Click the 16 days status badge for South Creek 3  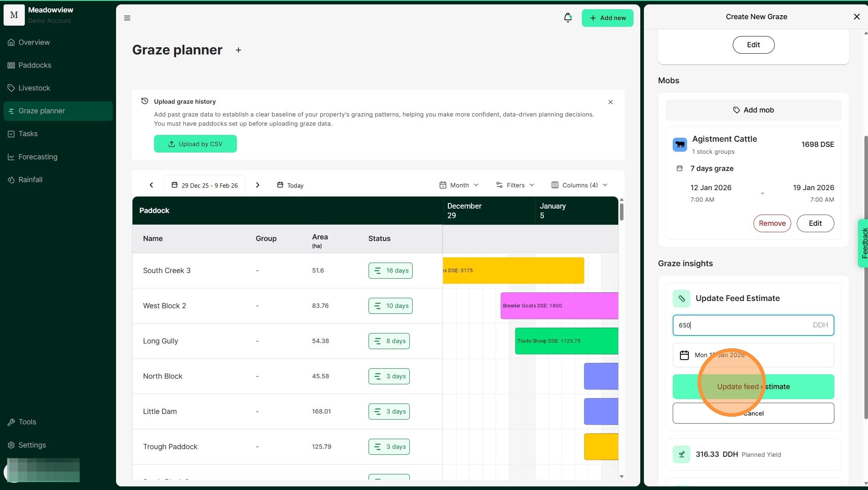pos(390,271)
